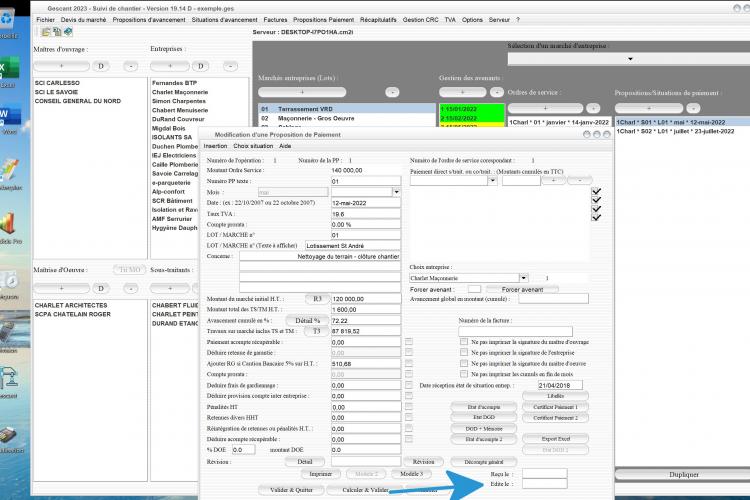The width and height of the screenshot is (750, 500).
Task: Tick the checkbox beside Paiement acompte récupérable
Action: (408, 342)
